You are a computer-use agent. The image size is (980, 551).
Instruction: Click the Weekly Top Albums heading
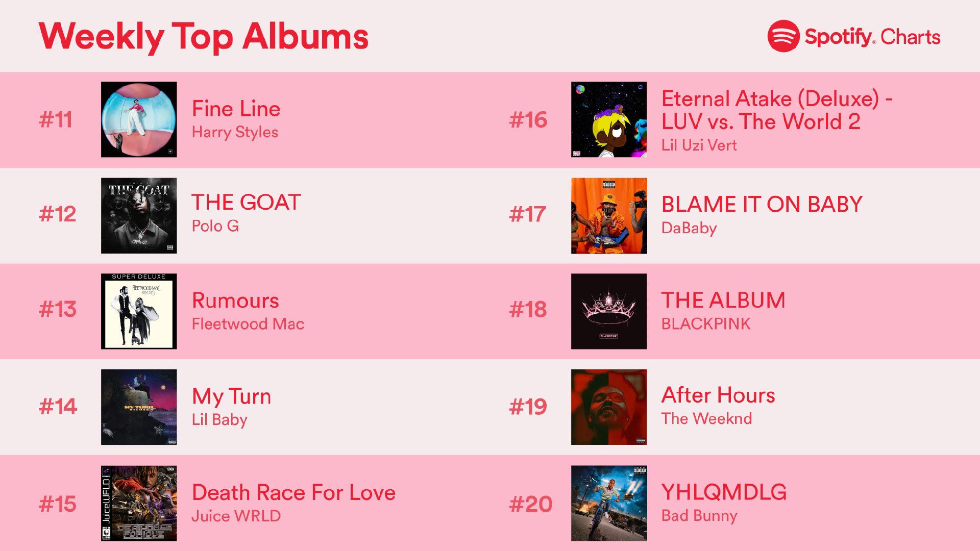coord(203,37)
